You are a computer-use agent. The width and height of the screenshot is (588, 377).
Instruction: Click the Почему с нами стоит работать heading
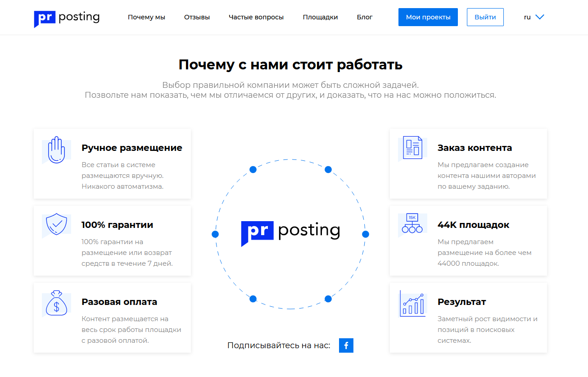pos(290,64)
